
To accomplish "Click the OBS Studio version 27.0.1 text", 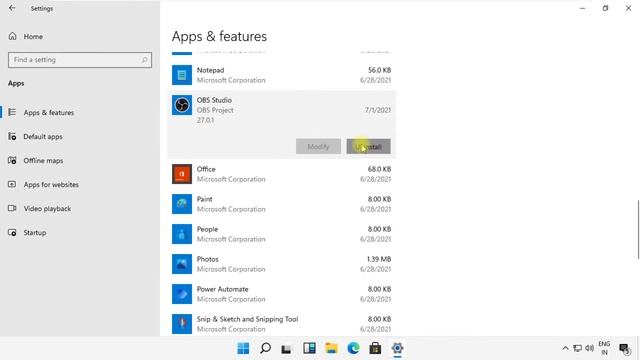I will (x=205, y=120).
